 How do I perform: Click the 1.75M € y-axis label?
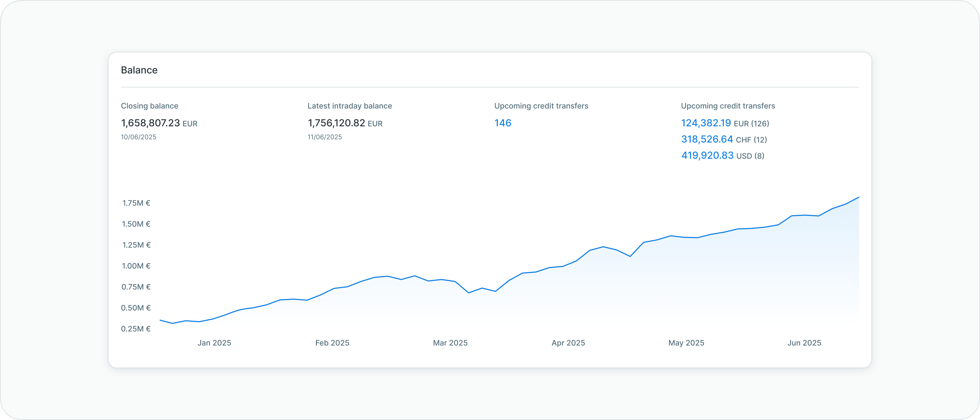coord(136,203)
